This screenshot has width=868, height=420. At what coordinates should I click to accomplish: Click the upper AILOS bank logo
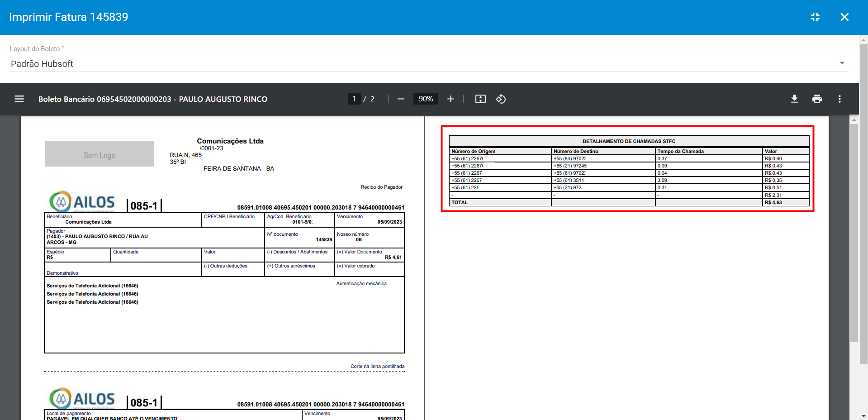pos(82,201)
